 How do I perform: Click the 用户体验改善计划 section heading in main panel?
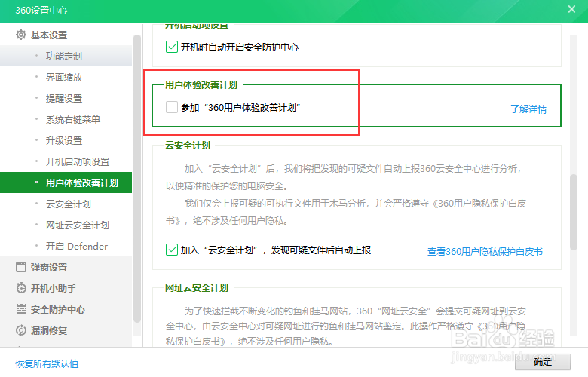[201, 84]
